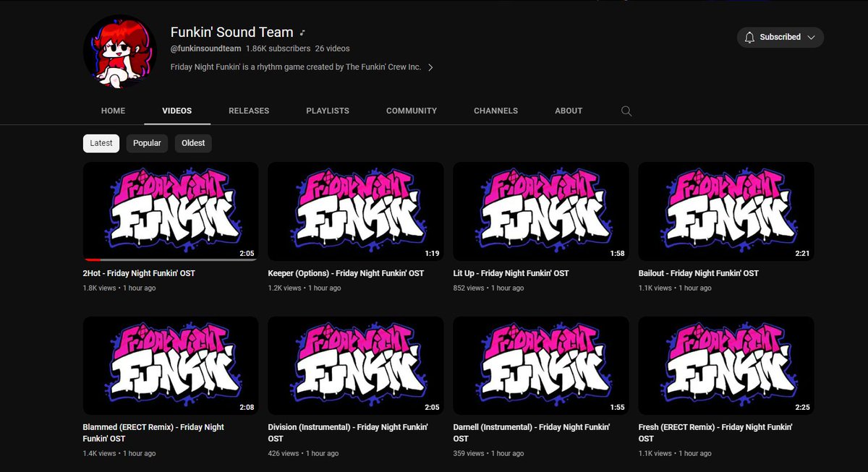
Task: Click the 26 videos count
Action: pos(333,49)
